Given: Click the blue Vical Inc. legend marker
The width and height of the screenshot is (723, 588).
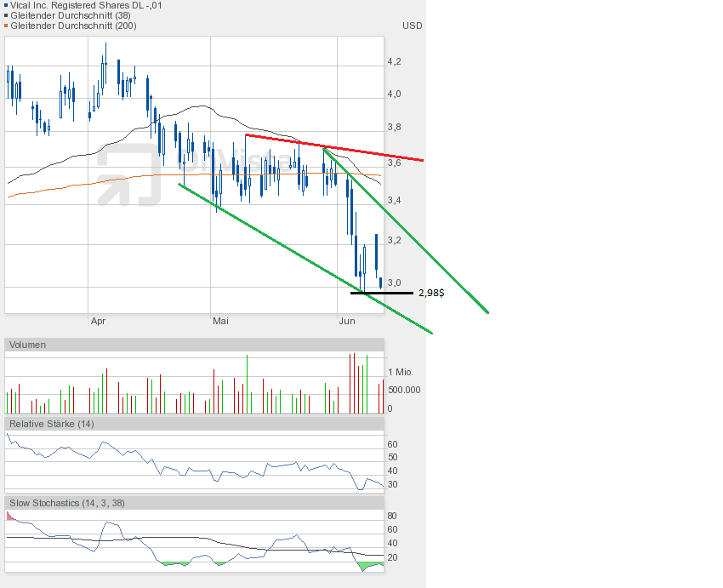Looking at the screenshot, I should tap(5, 5).
